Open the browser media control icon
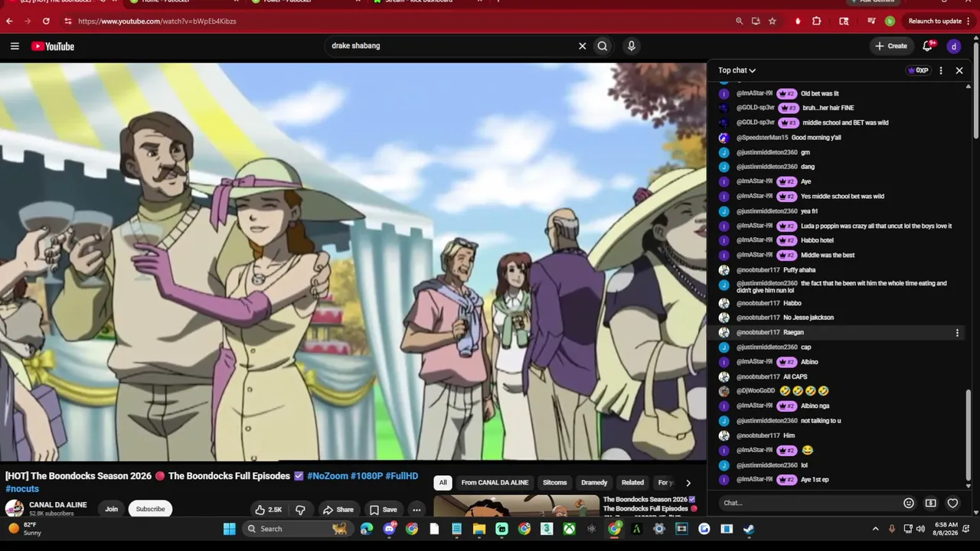 [x=871, y=21]
